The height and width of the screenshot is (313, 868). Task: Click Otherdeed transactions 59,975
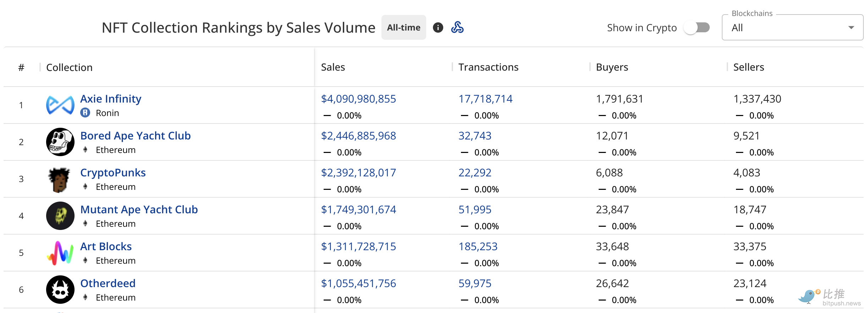pos(475,283)
